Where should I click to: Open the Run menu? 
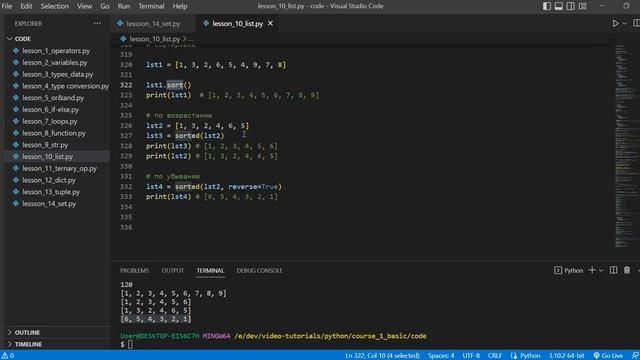[124, 6]
